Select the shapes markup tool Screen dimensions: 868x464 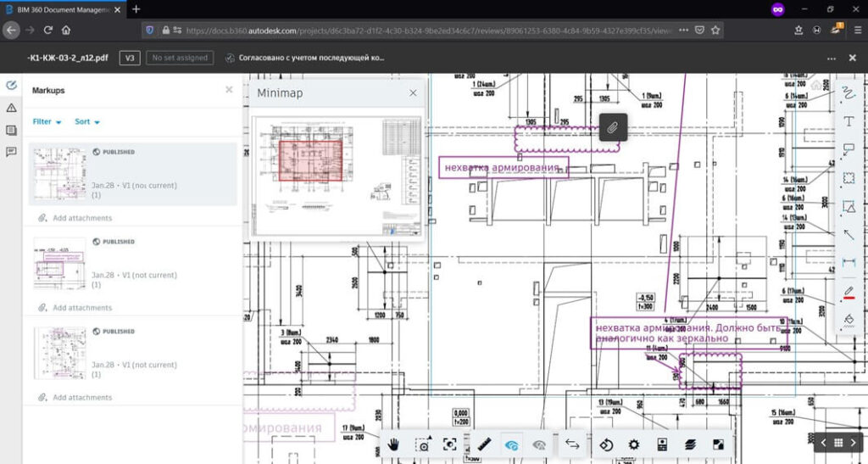coord(848,206)
